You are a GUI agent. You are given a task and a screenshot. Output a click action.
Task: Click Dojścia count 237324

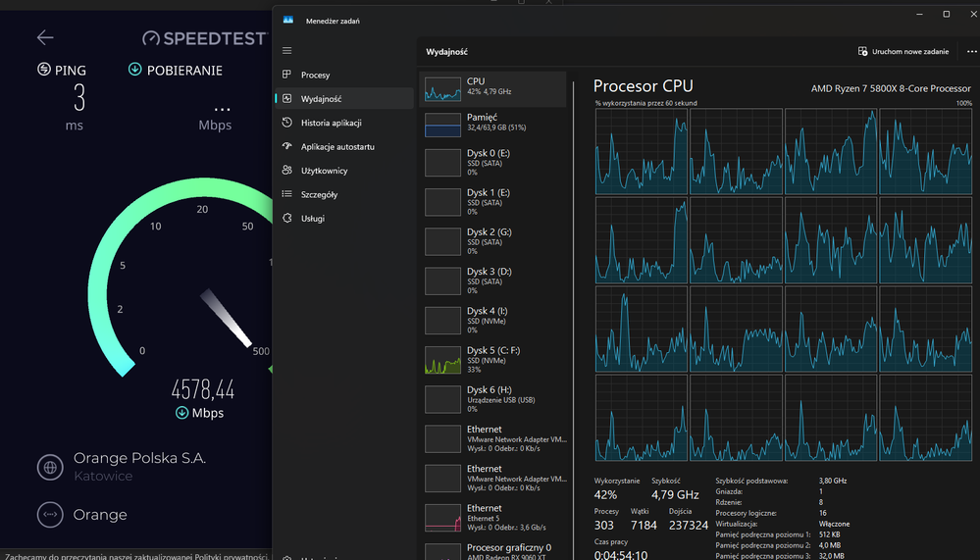(x=688, y=526)
